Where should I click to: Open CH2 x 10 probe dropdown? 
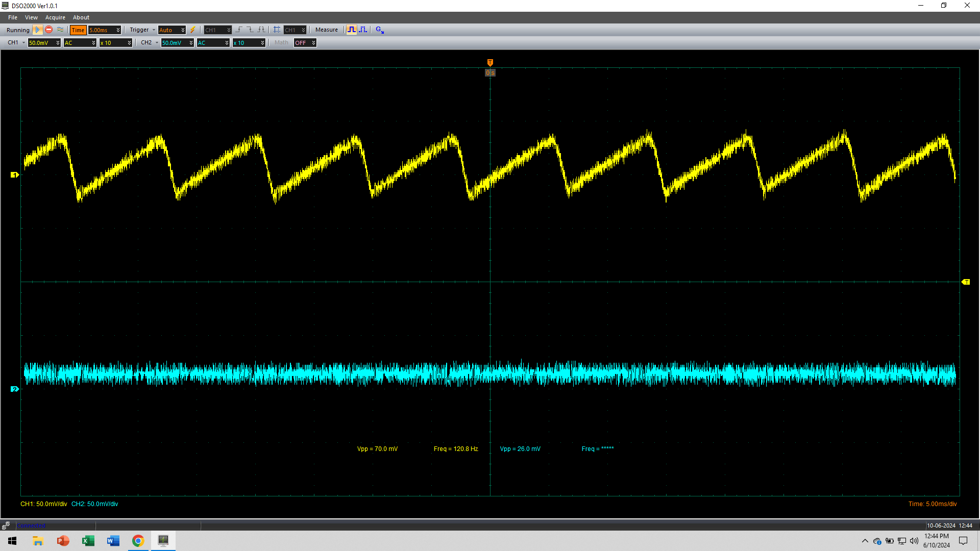click(x=249, y=43)
